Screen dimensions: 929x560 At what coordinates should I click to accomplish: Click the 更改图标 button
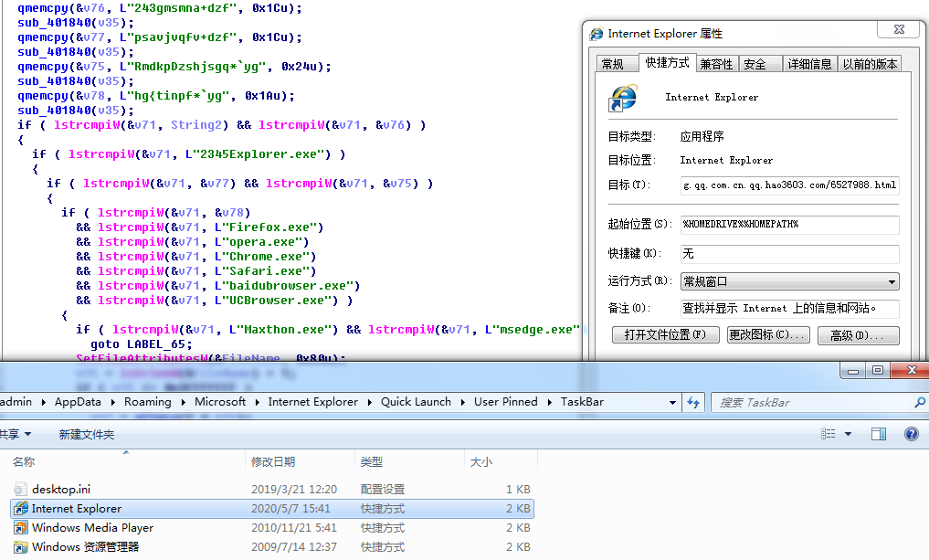[x=768, y=335]
